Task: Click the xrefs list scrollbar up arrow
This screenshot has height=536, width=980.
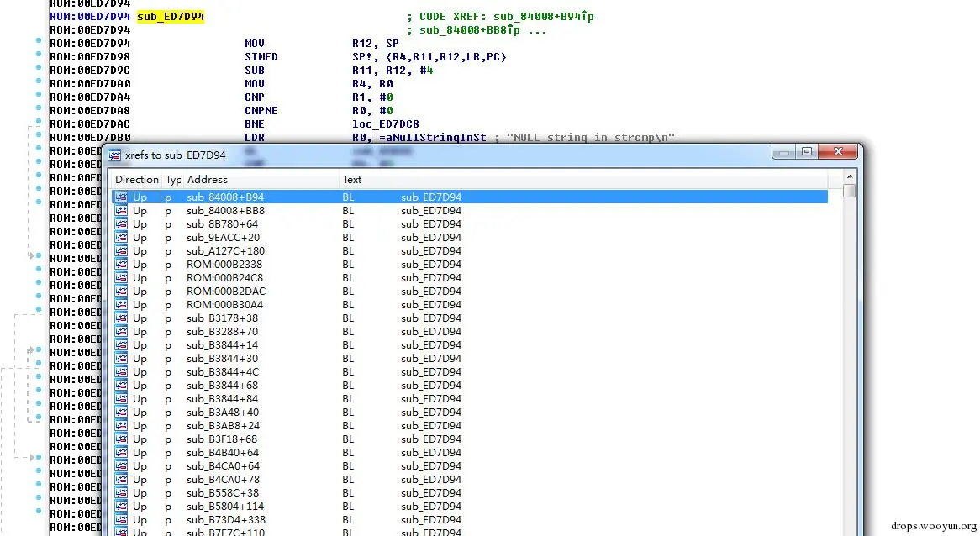Action: point(849,177)
